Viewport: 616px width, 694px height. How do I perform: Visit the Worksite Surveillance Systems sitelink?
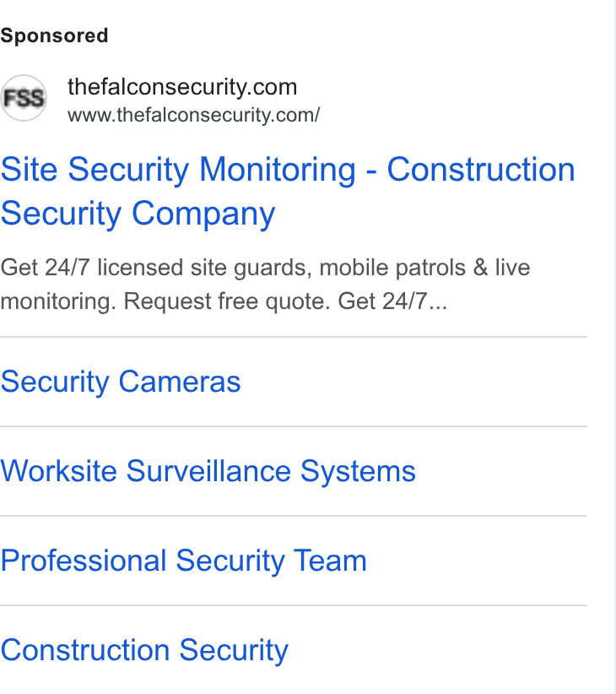click(x=208, y=471)
